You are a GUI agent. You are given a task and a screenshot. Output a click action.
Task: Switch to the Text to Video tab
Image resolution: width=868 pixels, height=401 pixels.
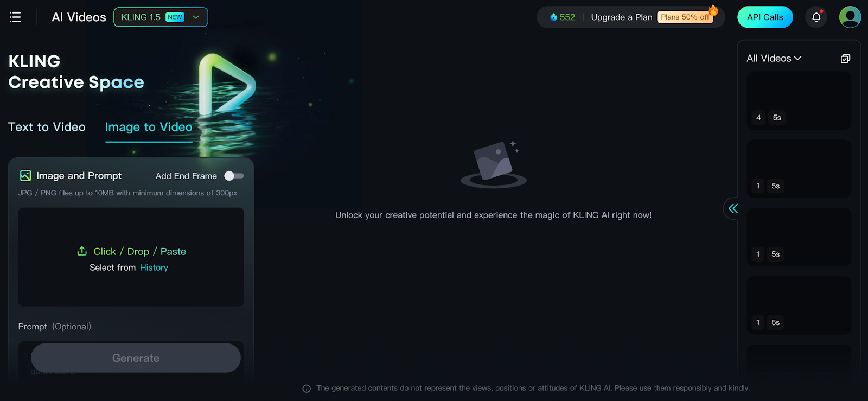pyautogui.click(x=47, y=127)
